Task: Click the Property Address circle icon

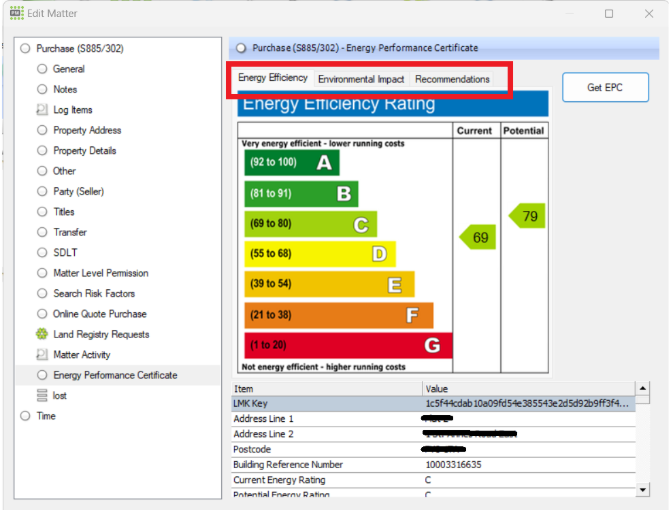Action: 42,130
